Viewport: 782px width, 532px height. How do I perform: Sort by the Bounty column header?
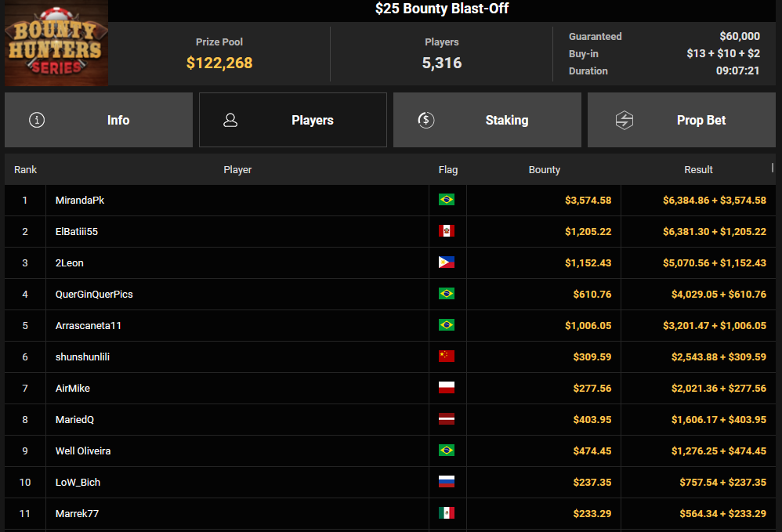[x=544, y=169]
